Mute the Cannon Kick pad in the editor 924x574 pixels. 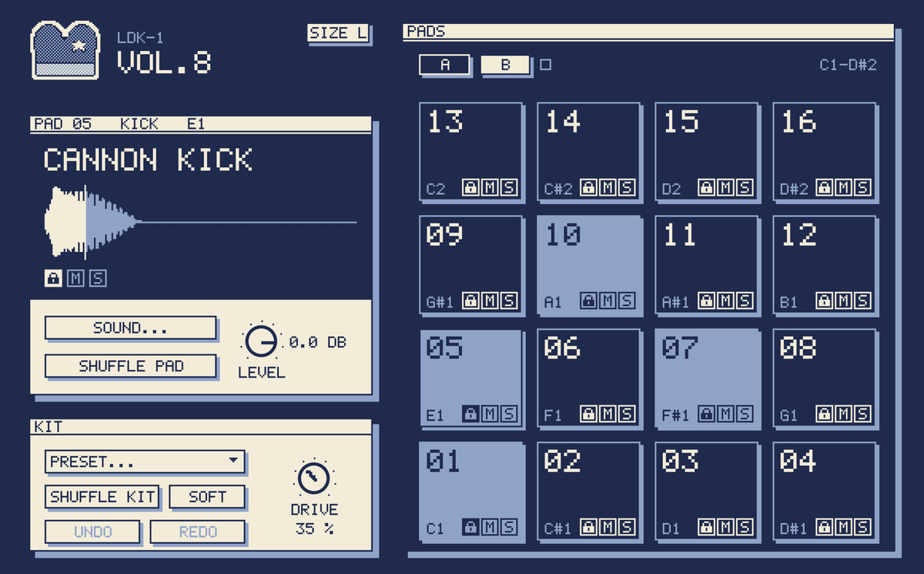pyautogui.click(x=75, y=278)
